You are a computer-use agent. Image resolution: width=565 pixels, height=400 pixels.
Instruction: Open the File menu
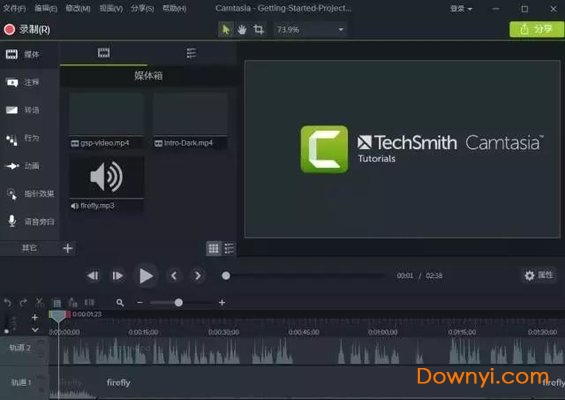(x=14, y=8)
